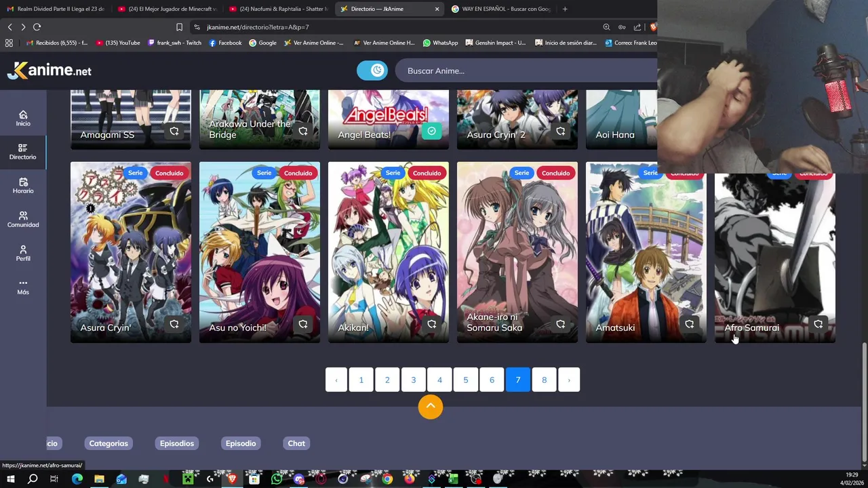
Task: Switch to the Naofumi & Raphtalia tab
Action: [x=278, y=9]
